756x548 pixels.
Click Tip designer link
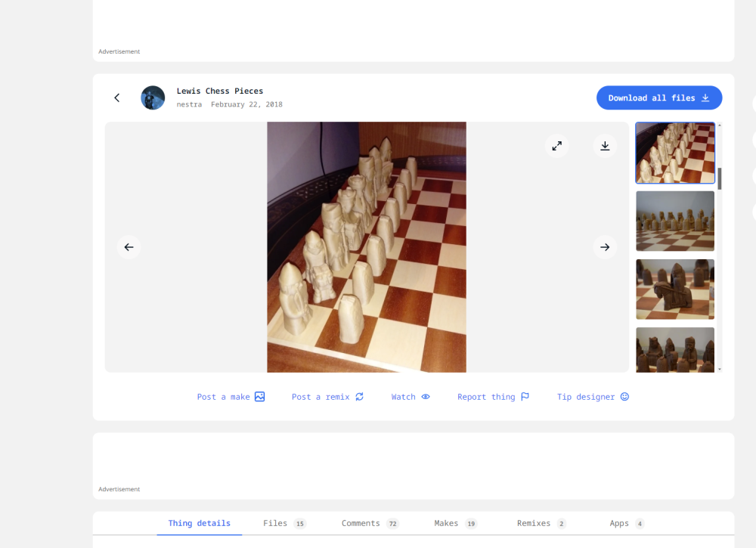pos(593,397)
